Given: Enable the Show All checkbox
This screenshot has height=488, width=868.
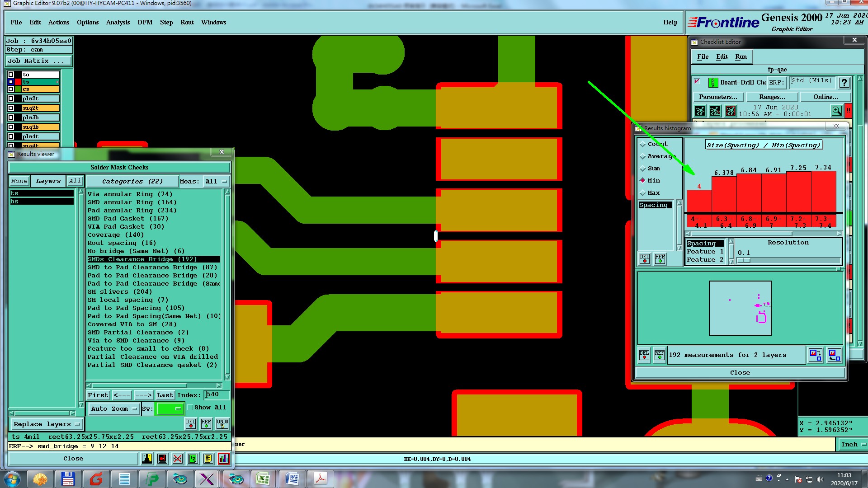Looking at the screenshot, I should (190, 408).
